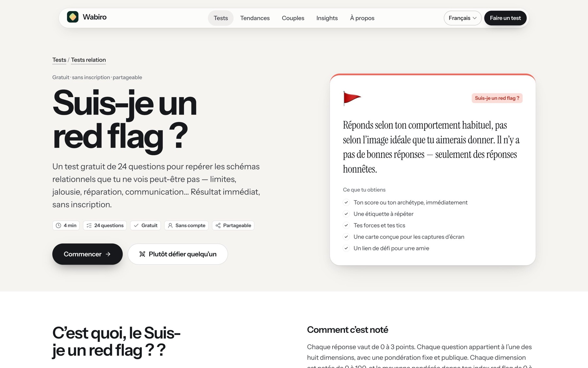Viewport: 588px width, 368px height.
Task: Click the crossed swords challenge icon
Action: coord(142,254)
